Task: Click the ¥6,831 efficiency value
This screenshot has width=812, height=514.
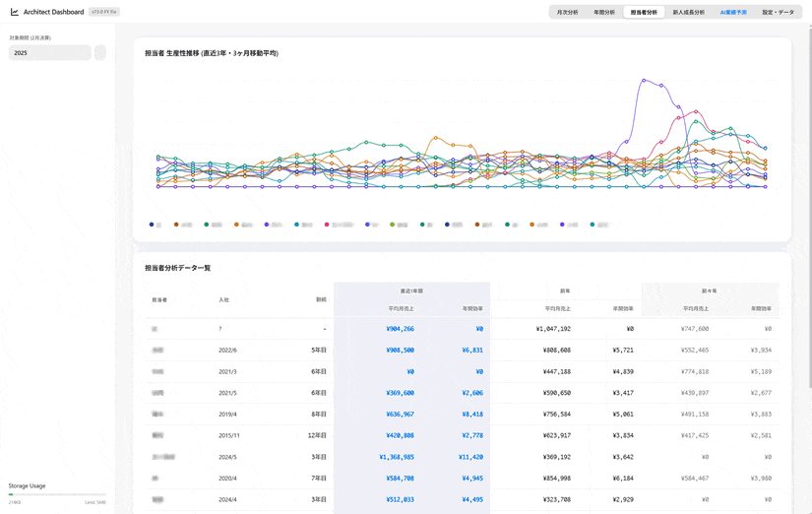Action: pos(472,351)
